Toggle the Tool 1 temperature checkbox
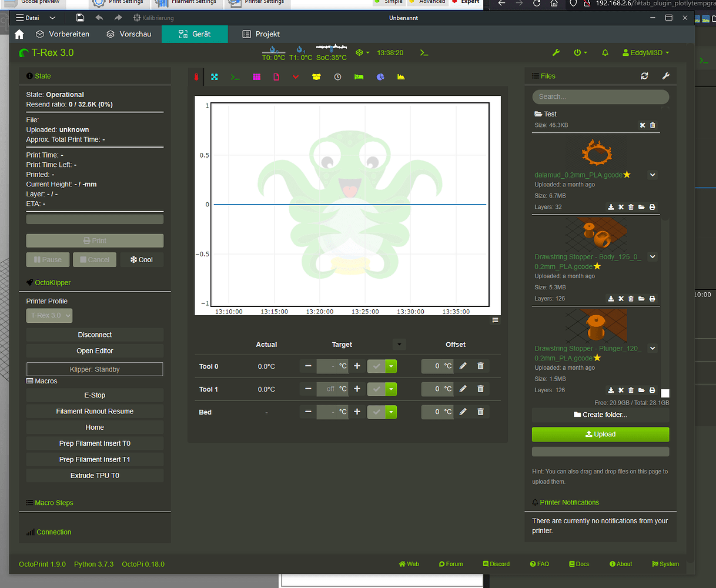716x588 pixels. click(x=376, y=389)
